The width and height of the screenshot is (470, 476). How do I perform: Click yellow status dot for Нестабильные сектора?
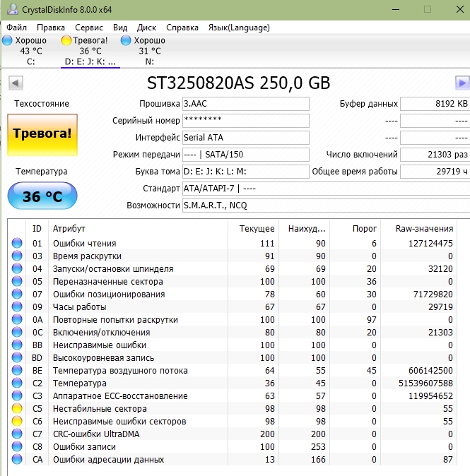click(17, 409)
